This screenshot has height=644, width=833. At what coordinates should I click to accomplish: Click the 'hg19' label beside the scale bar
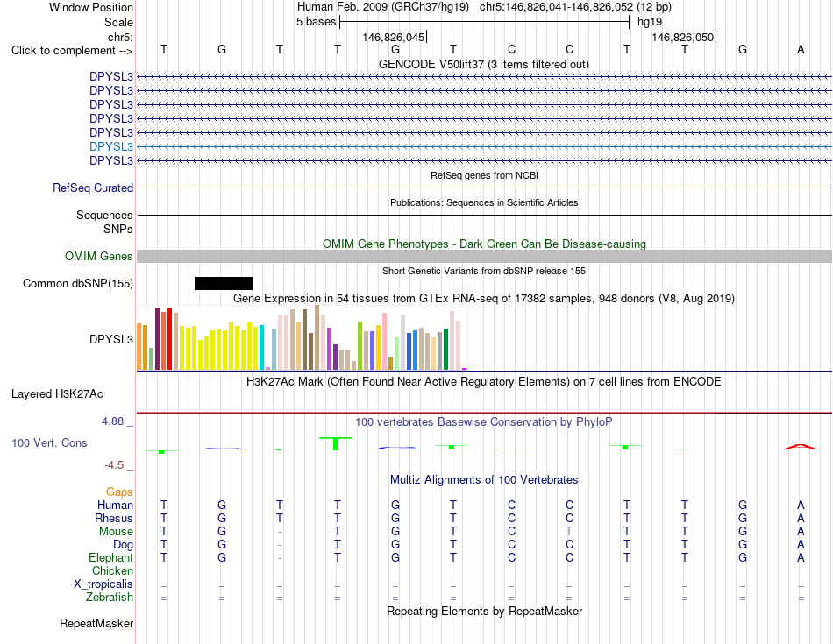[x=650, y=22]
